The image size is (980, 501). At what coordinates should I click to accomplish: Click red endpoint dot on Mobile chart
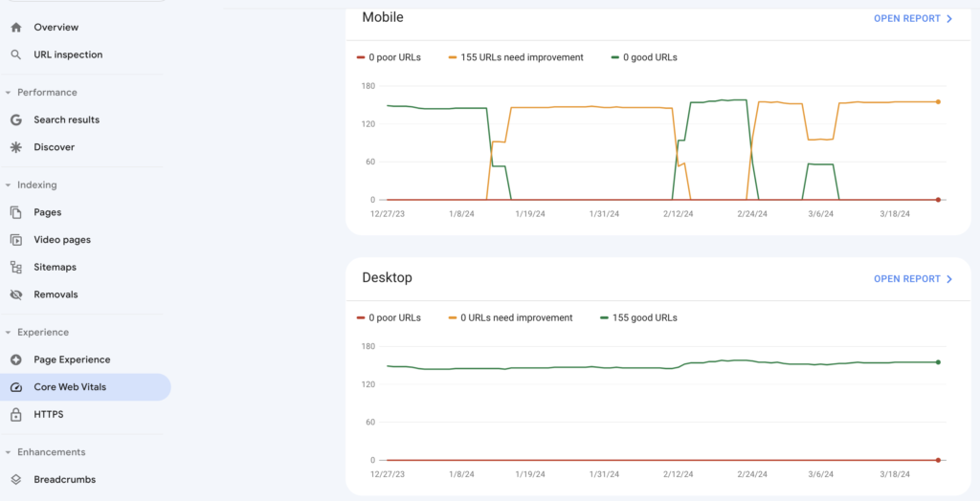coord(938,200)
